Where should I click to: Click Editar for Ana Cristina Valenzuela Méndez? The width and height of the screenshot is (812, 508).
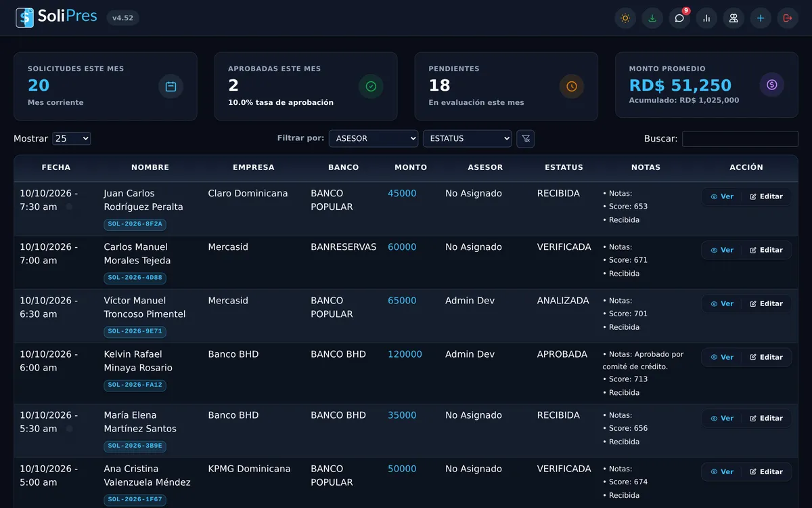[766, 472]
